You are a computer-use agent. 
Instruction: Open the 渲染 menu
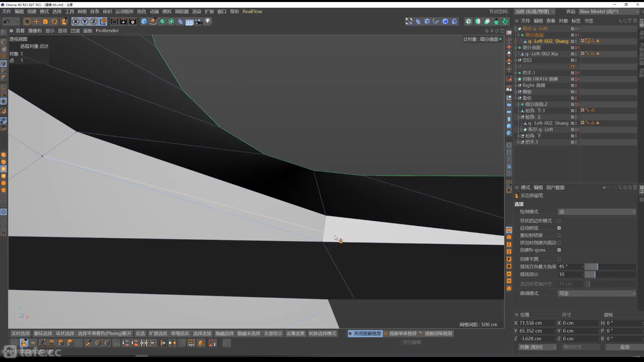[197, 11]
